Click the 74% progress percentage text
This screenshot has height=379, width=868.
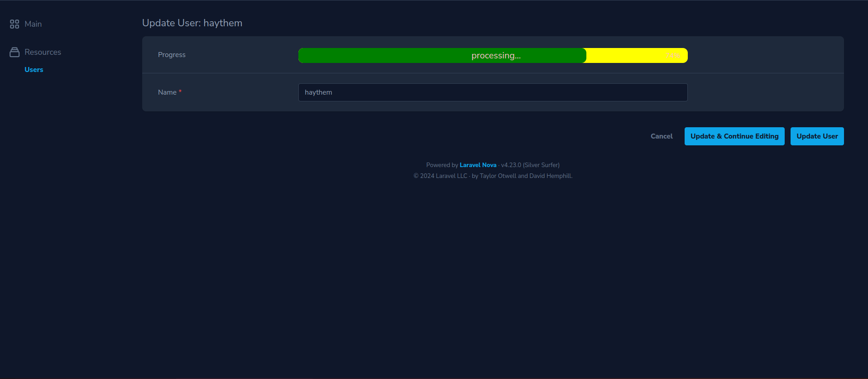[x=673, y=56]
